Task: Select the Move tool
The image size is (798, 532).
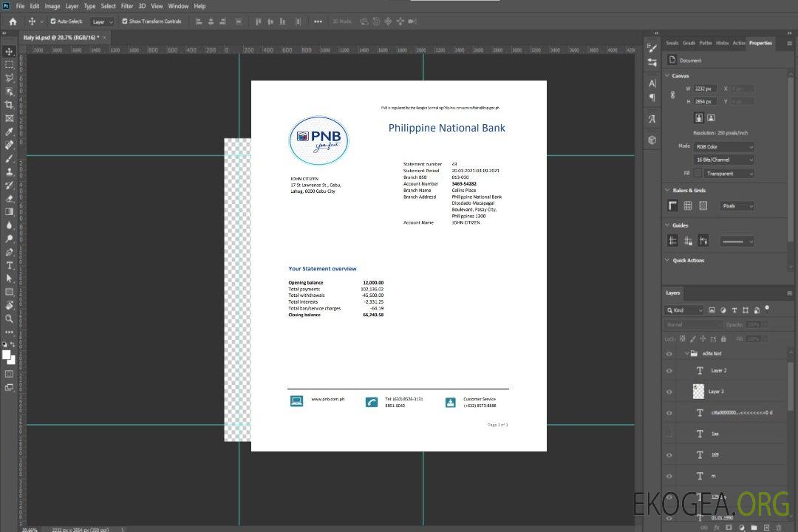Action: (9, 52)
